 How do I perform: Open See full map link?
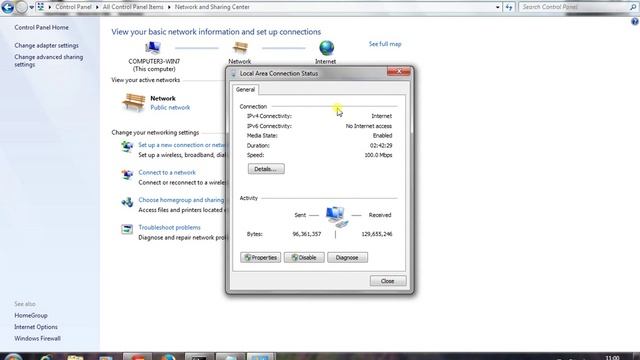pos(385,44)
